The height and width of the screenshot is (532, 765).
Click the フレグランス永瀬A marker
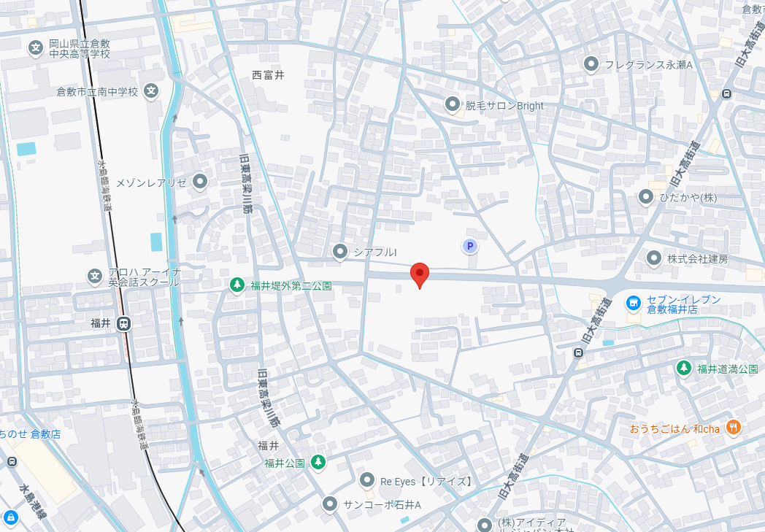tap(591, 64)
